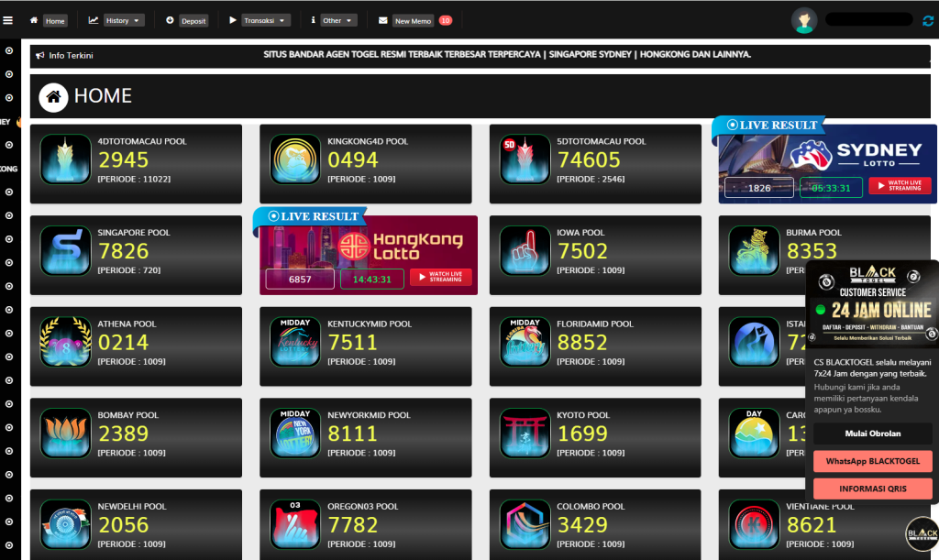Select the KINGKONG4D pool gorilla icon
The image size is (939, 560).
click(x=294, y=159)
